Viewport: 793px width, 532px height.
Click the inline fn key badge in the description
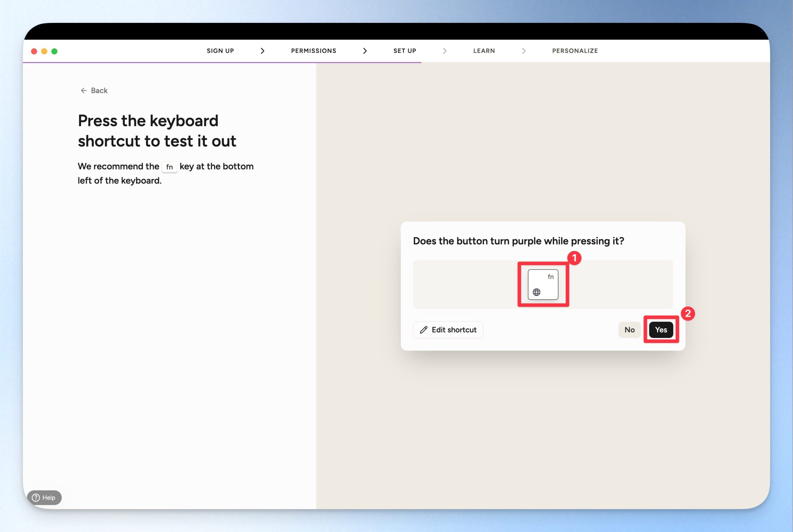tap(169, 167)
